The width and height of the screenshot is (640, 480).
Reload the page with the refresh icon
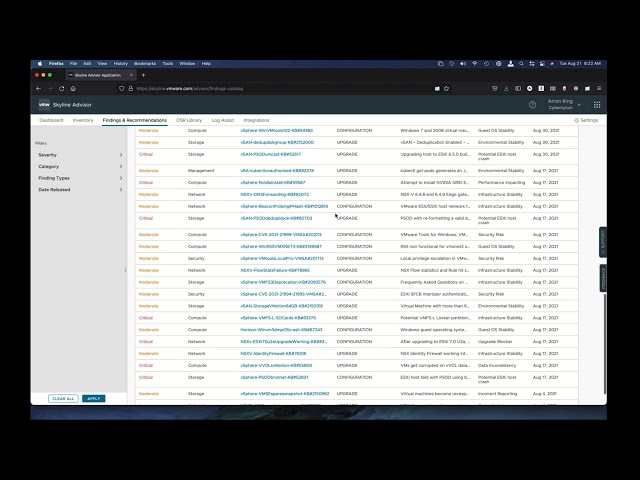pyautogui.click(x=62, y=89)
